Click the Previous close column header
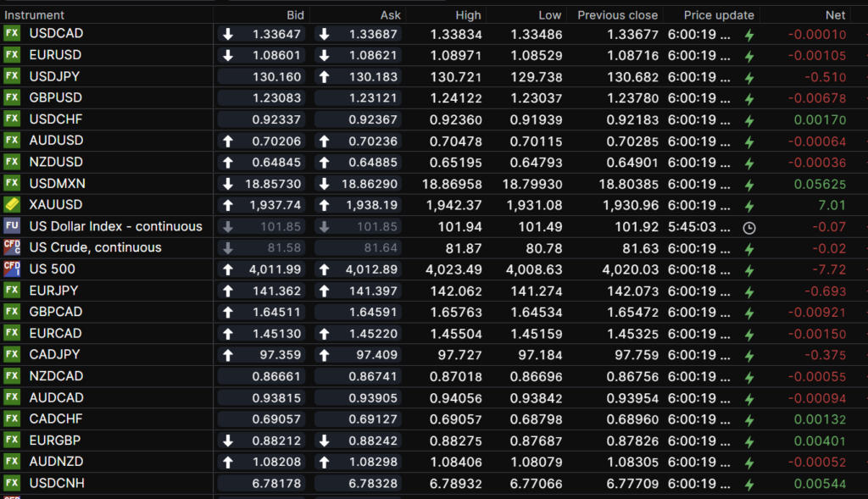 coord(617,15)
